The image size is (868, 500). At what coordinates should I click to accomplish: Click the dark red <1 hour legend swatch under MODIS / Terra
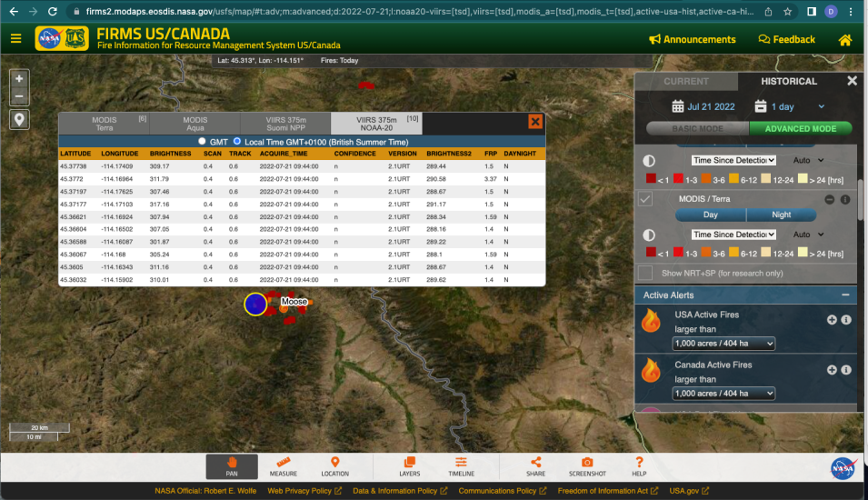pyautogui.click(x=651, y=253)
